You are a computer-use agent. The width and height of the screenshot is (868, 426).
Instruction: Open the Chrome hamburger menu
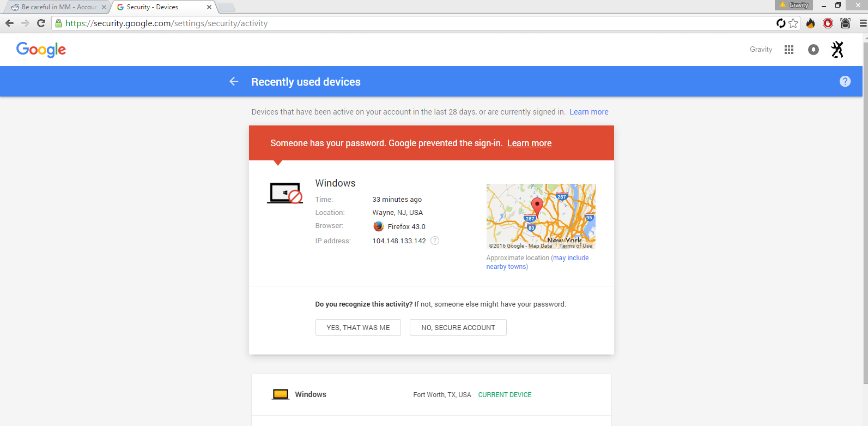coord(863,23)
